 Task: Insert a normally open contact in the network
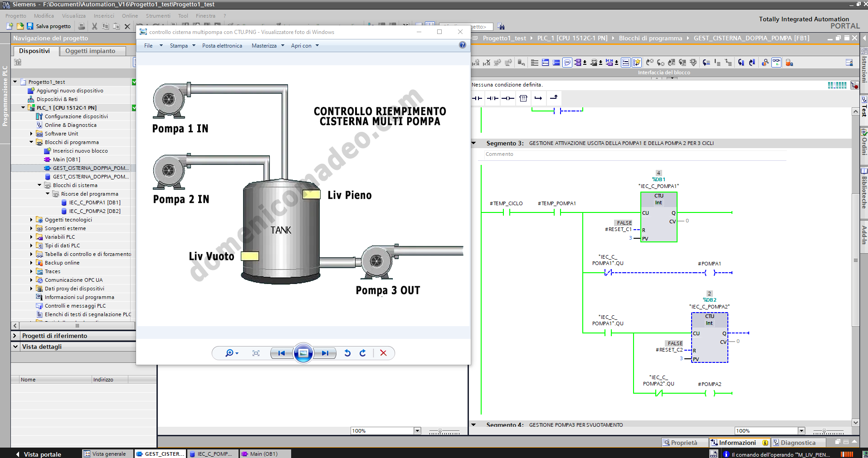pyautogui.click(x=477, y=98)
